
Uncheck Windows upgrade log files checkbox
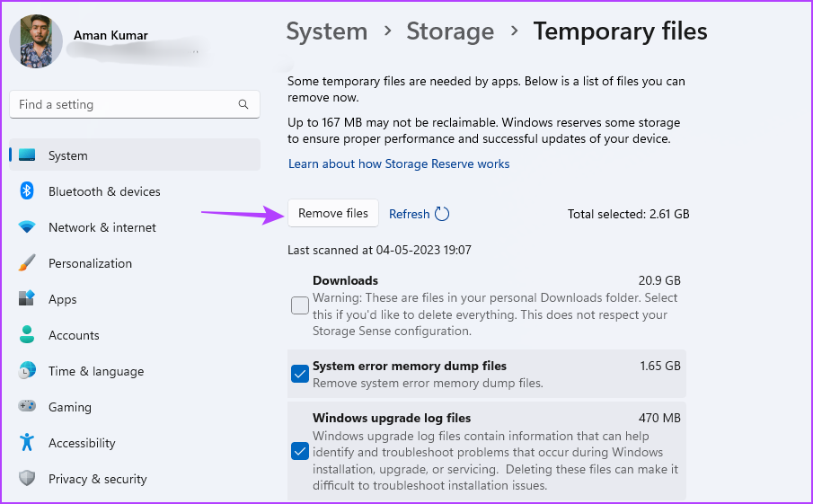point(300,451)
